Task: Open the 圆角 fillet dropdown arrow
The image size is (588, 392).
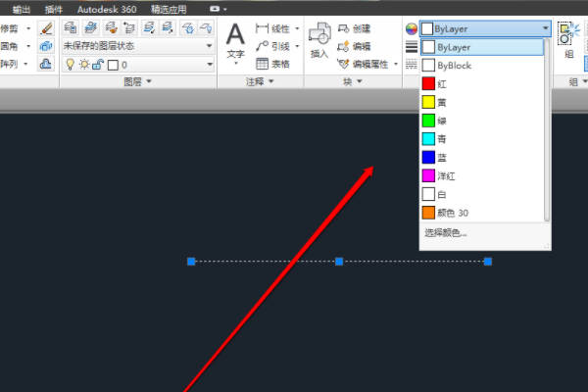Action: click(28, 46)
